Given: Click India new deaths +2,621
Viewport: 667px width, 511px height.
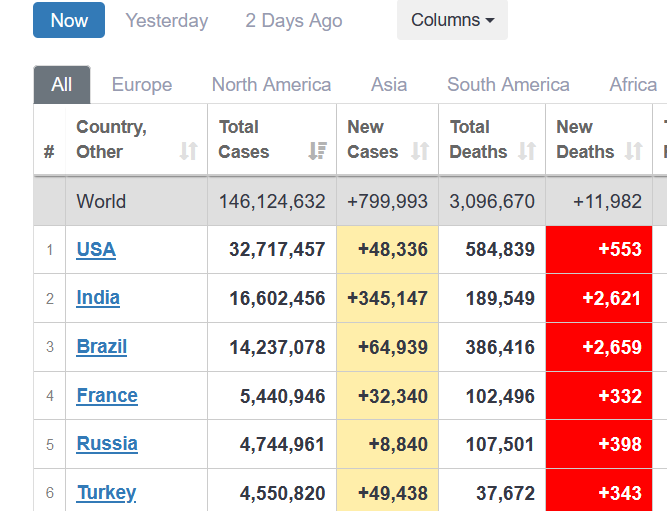Looking at the screenshot, I should pos(612,298).
